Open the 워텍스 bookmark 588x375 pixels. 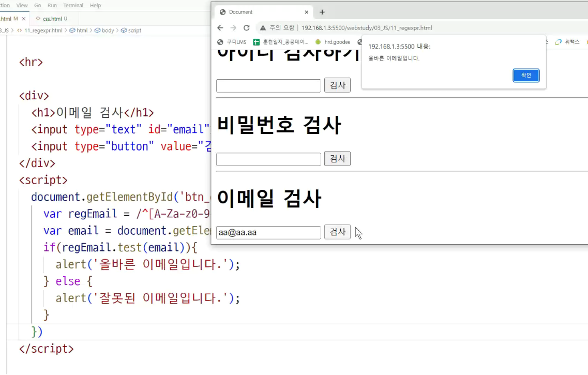pyautogui.click(x=567, y=42)
